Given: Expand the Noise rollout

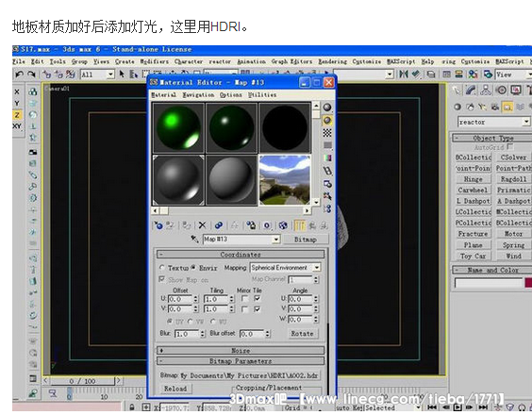Looking at the screenshot, I should point(241,350).
